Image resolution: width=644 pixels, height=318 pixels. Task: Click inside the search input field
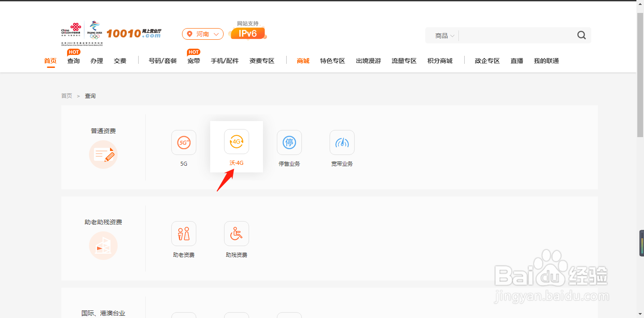(x=514, y=35)
